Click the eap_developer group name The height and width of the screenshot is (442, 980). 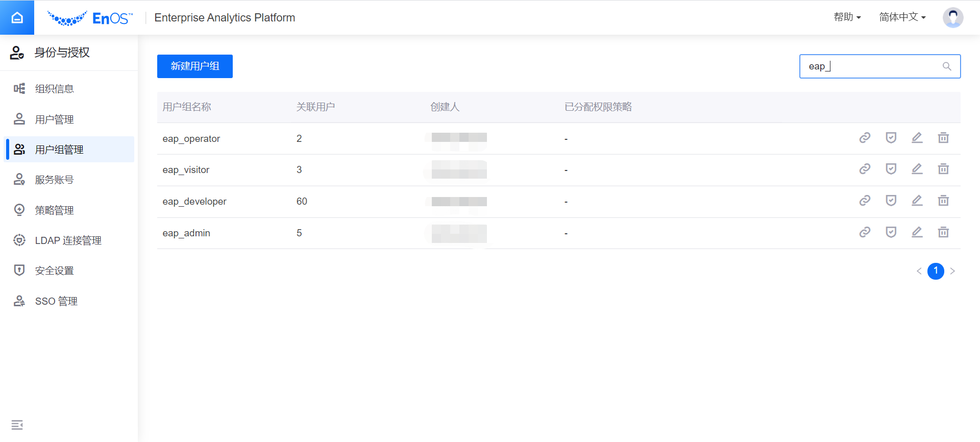click(x=194, y=202)
